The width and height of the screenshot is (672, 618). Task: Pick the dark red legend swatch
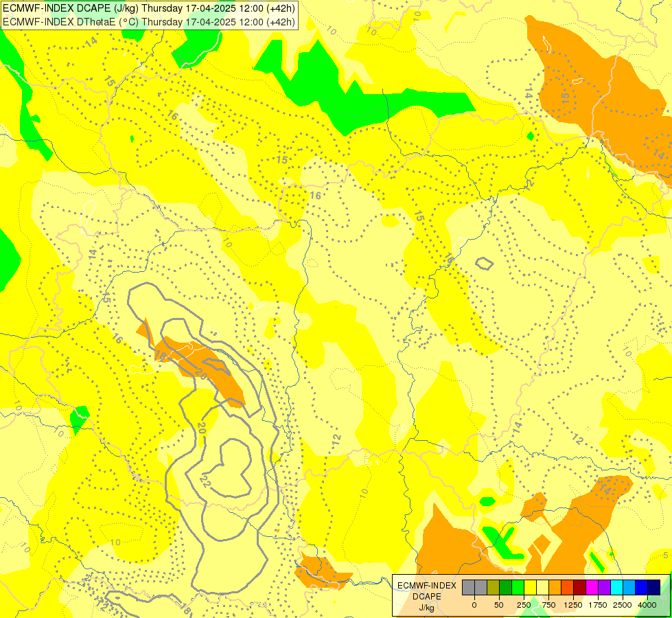580,588
